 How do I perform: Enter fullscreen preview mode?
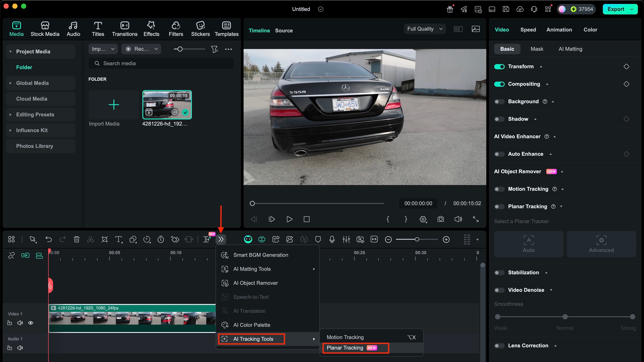476,219
